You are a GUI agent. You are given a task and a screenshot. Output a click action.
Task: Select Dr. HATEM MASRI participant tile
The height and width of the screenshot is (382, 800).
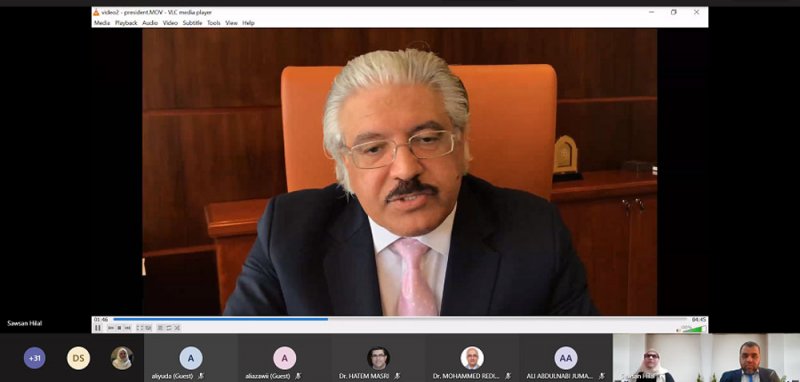[378, 358]
